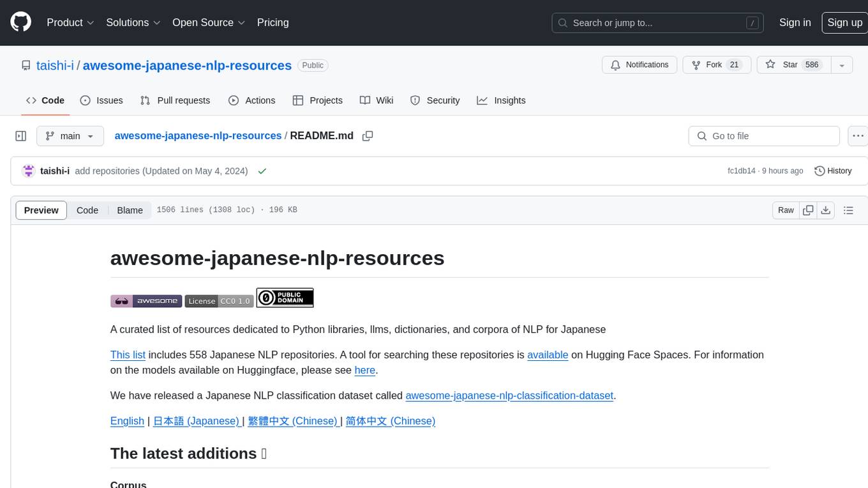Open the This list link
The height and width of the screenshot is (488, 868).
point(128,355)
